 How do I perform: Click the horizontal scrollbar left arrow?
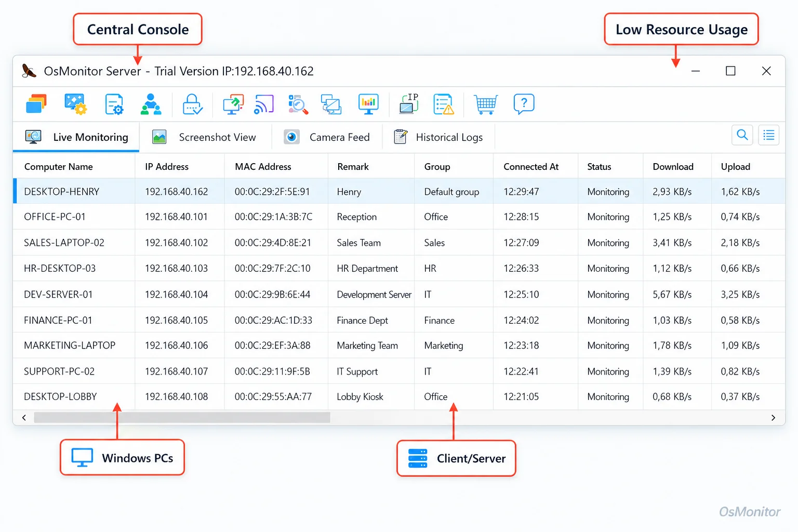click(x=24, y=418)
